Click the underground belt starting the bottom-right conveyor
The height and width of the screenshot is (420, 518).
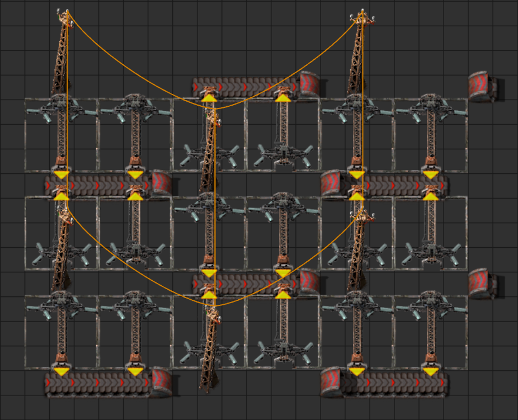(x=331, y=382)
